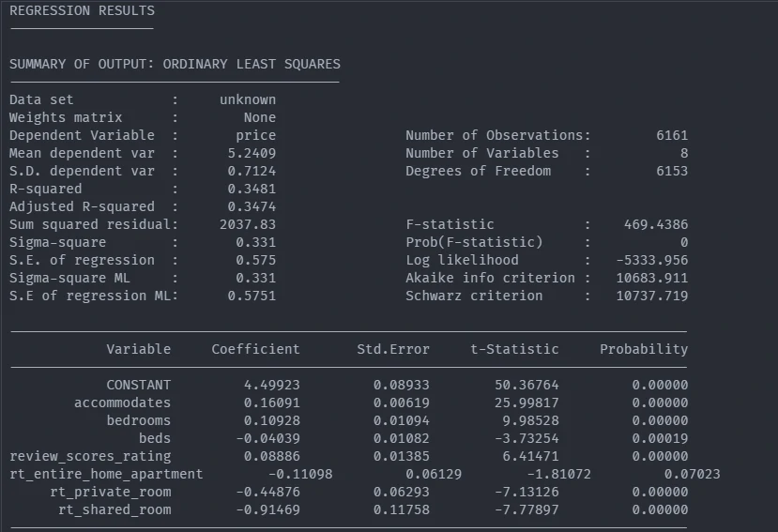Click the beds coefficient -0.04039
This screenshot has width=778, height=532.
point(267,439)
